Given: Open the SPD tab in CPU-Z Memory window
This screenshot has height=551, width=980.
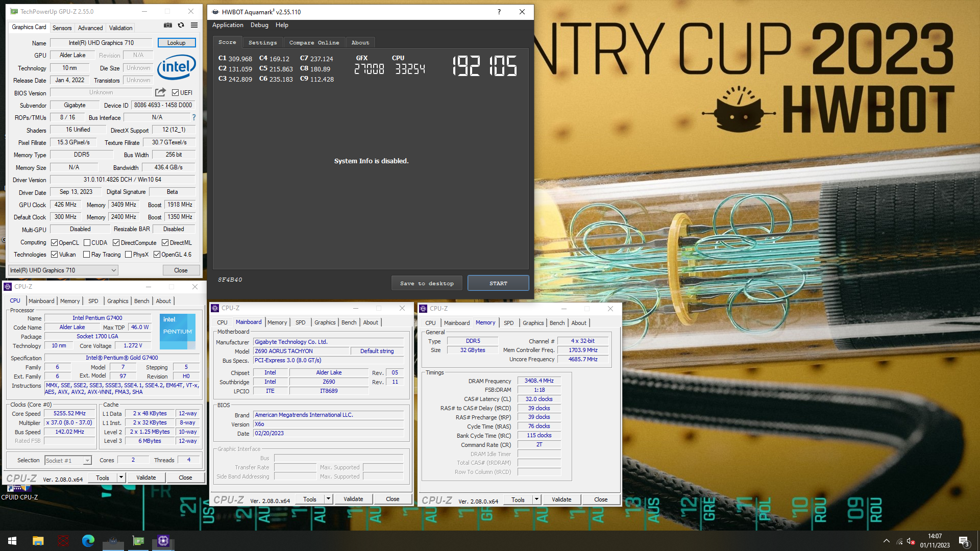Looking at the screenshot, I should [x=508, y=323].
